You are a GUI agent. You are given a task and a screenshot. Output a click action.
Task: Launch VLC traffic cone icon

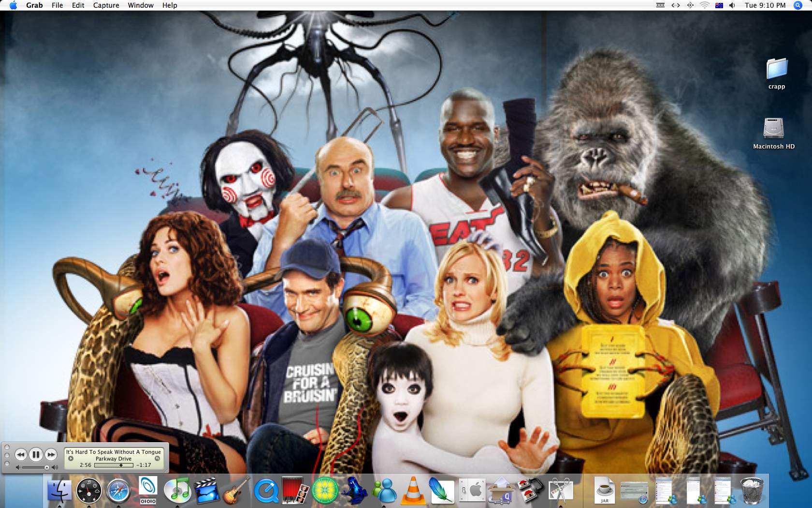tap(414, 490)
